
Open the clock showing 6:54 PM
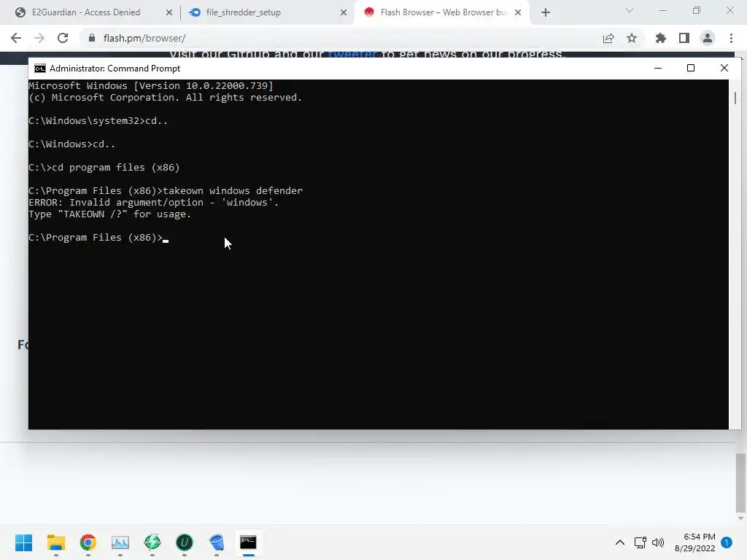[x=695, y=542]
